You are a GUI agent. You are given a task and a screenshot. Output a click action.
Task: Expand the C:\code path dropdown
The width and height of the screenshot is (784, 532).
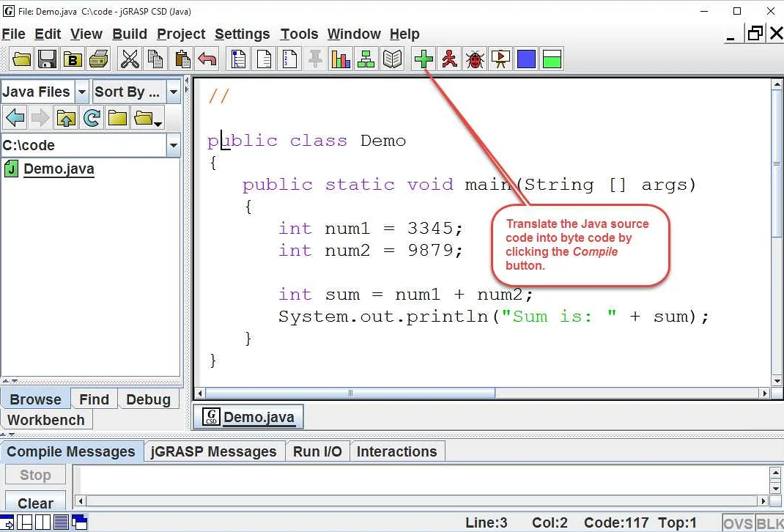tap(173, 146)
